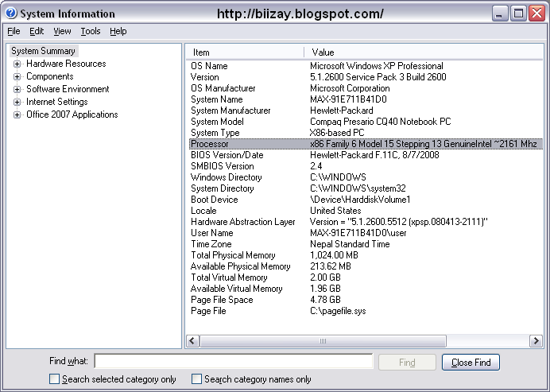Viewport: 550px width, 392px height.
Task: Select Components category label
Action: click(50, 76)
